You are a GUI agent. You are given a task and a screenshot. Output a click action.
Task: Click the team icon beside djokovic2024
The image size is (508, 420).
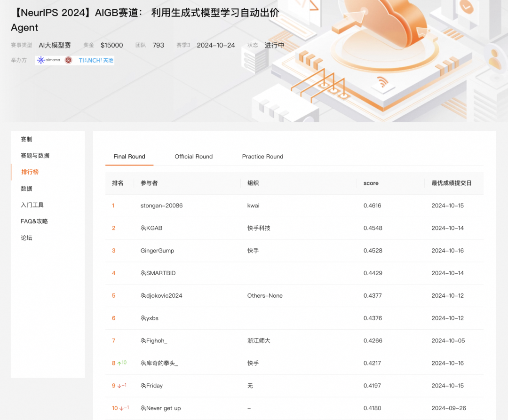click(x=143, y=296)
